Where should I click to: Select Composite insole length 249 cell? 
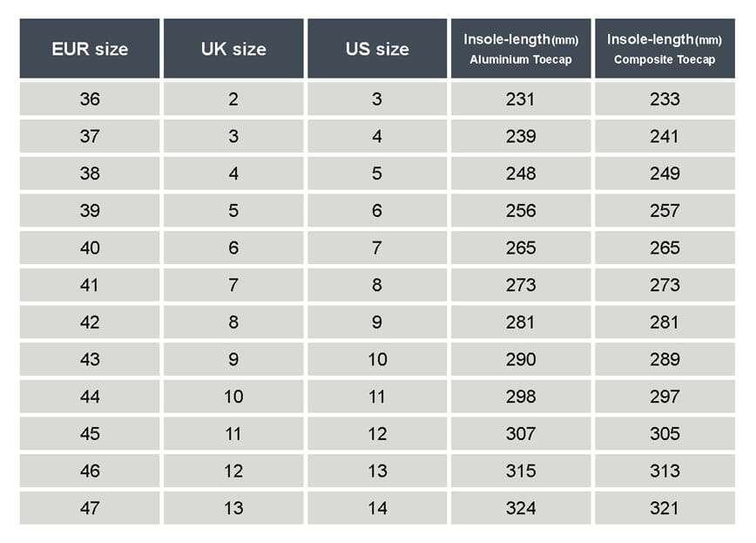[665, 173]
